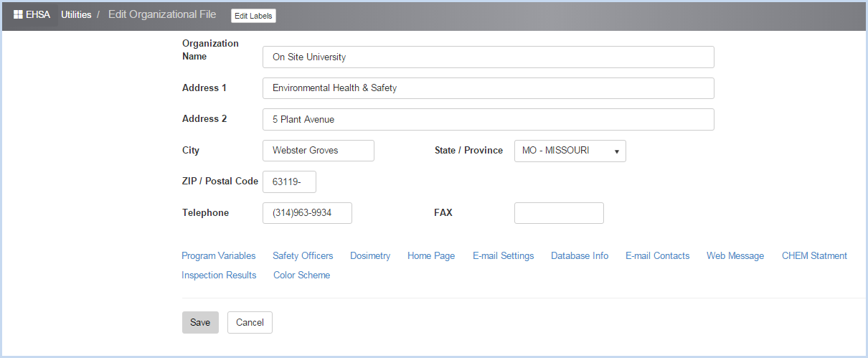Focus the Organization Name field

[x=489, y=57]
